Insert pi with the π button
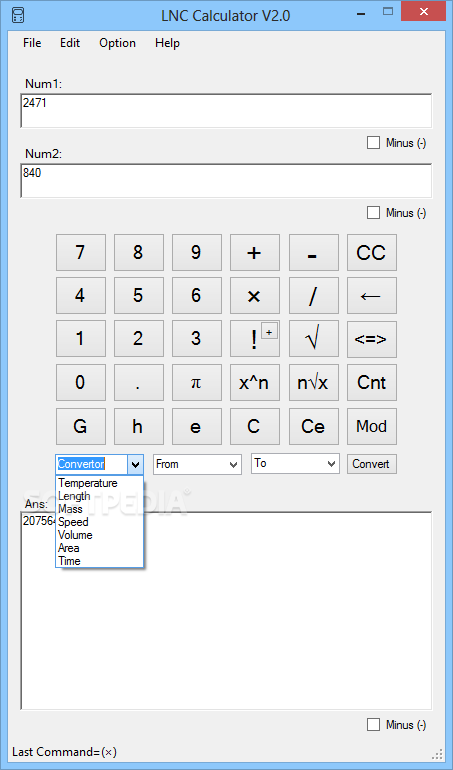 197,383
